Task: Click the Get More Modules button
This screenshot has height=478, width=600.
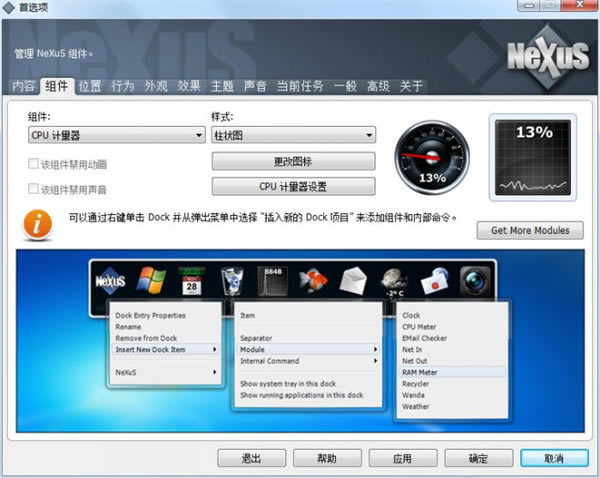Action: click(530, 230)
